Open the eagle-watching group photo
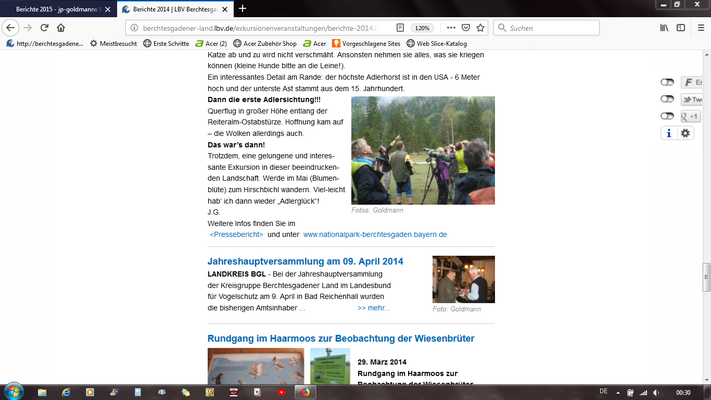This screenshot has width=711, height=400. click(x=423, y=151)
